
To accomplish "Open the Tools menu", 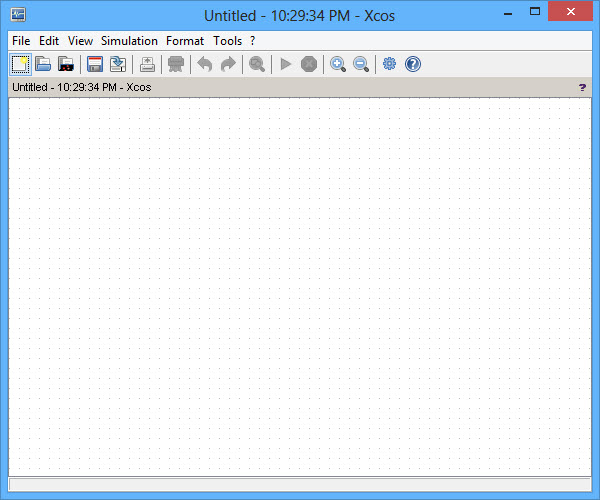I will 228,41.
